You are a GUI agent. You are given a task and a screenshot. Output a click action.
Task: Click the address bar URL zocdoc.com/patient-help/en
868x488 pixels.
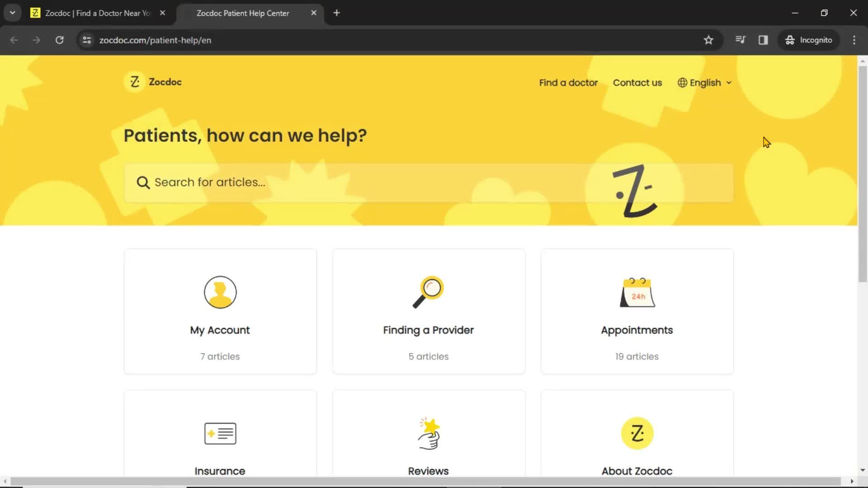155,40
